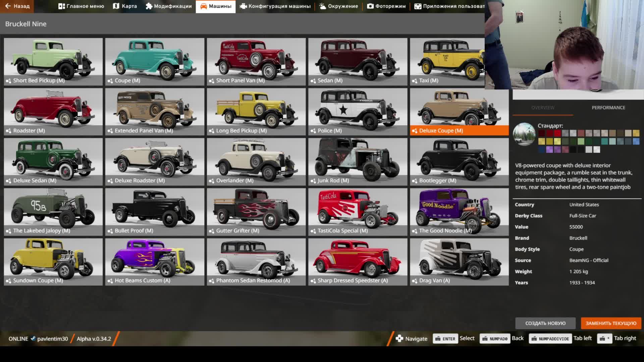
Task: Click the round vehicle preview image
Action: (x=524, y=134)
